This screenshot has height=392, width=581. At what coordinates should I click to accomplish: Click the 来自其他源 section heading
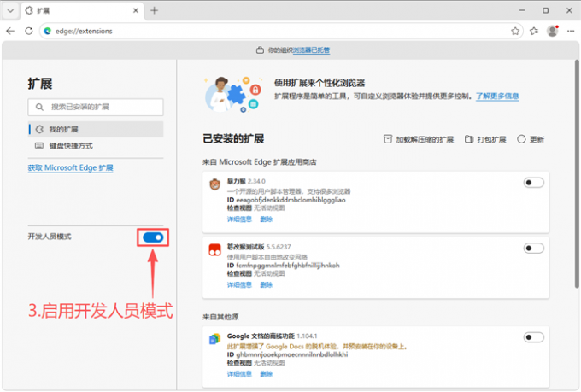220,317
